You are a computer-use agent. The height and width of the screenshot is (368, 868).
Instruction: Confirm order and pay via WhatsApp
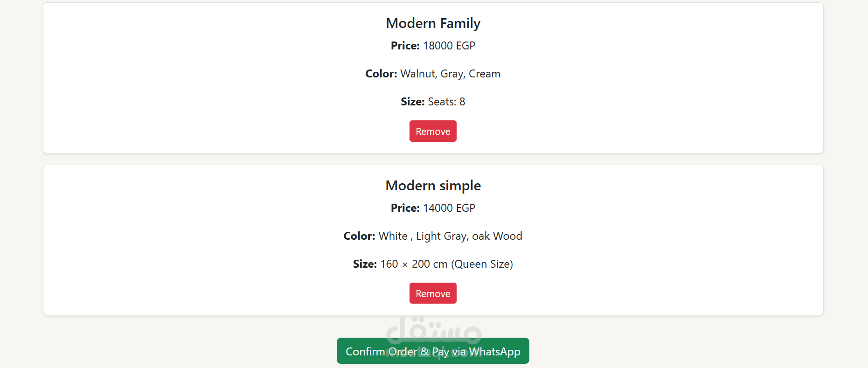(433, 351)
